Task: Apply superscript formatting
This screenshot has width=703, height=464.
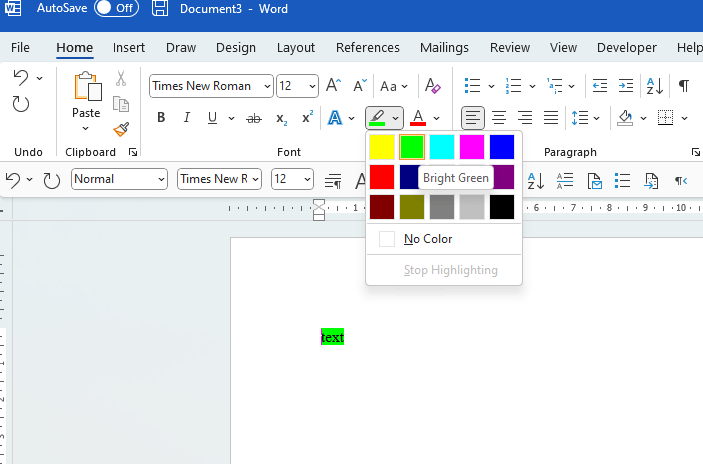Action: point(307,117)
